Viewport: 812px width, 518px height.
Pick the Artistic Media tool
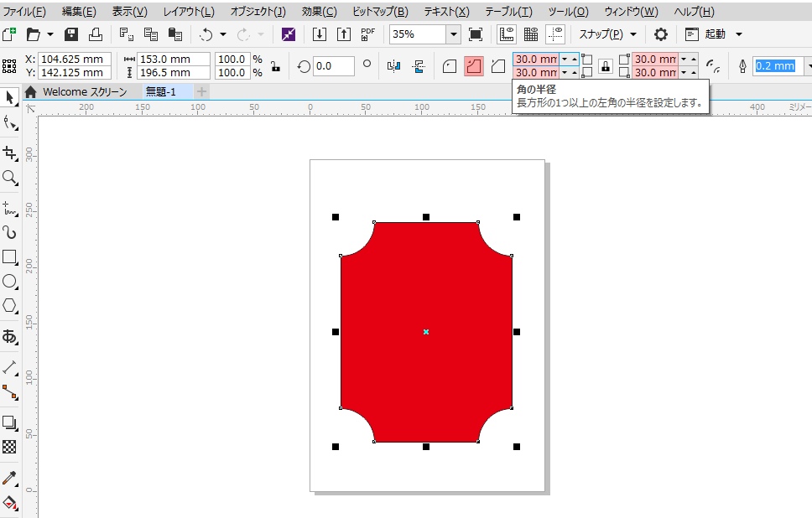click(9, 232)
